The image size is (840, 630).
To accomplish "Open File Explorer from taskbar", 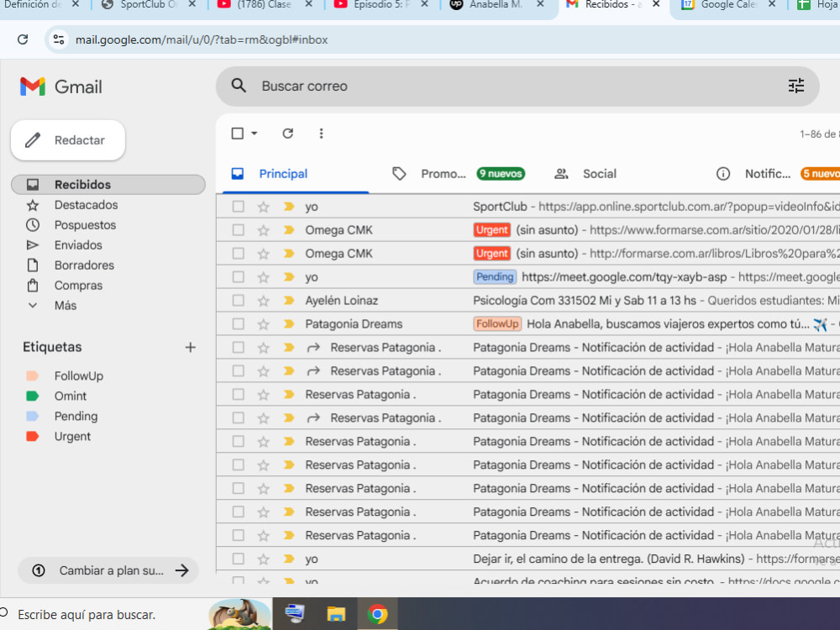I will pos(336,614).
